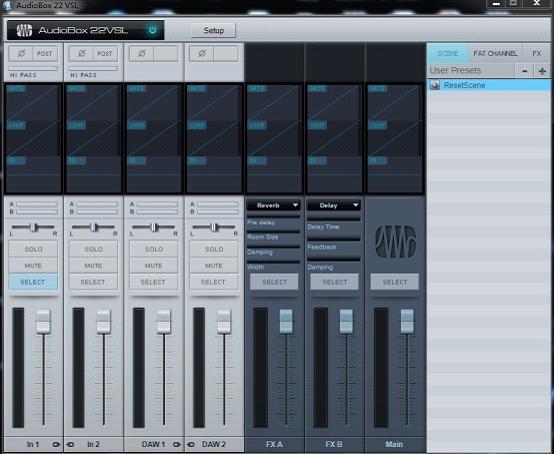Click the PreSonus logo in the header

point(24,30)
